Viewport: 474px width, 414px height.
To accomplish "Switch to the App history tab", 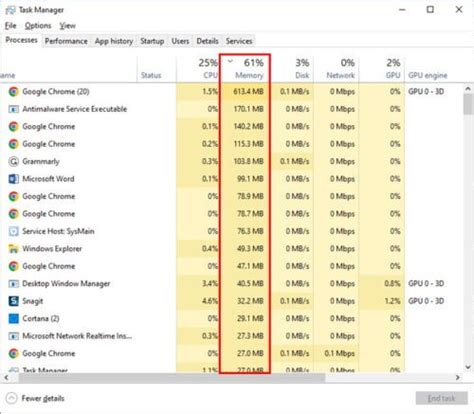I will 114,41.
